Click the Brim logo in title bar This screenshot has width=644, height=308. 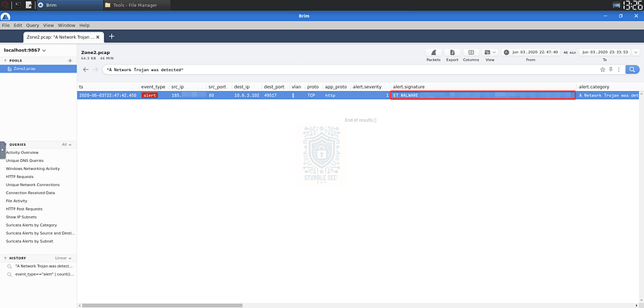tap(5, 16)
